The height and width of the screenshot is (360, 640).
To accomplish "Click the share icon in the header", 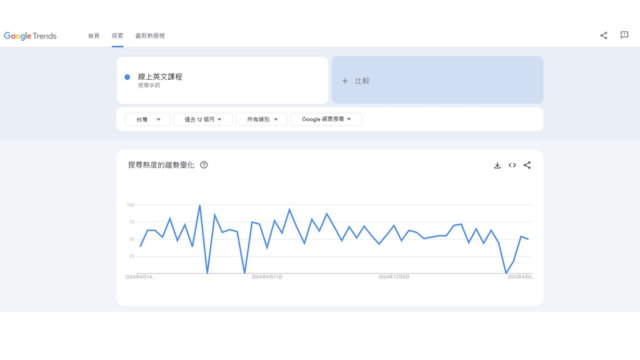I will (604, 36).
